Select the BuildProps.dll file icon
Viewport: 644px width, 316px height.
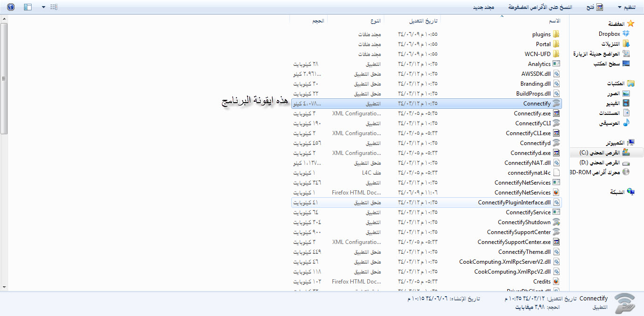tap(556, 93)
